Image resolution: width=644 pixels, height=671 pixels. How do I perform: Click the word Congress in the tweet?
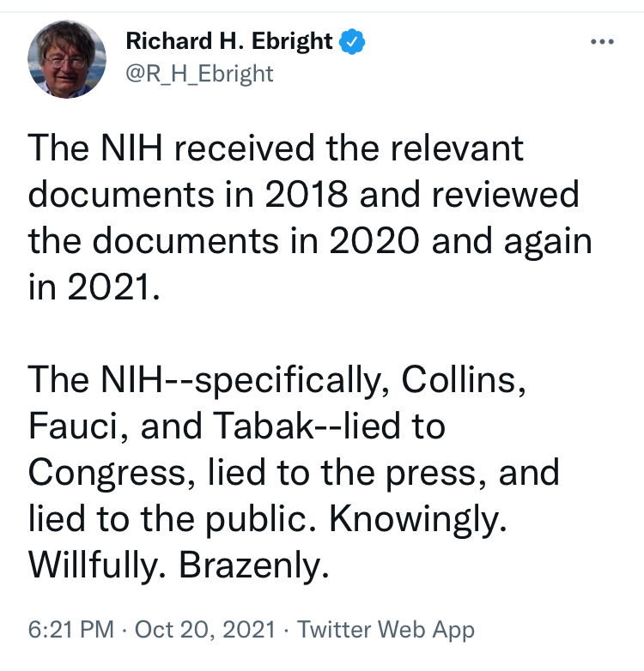pyautogui.click(x=107, y=474)
